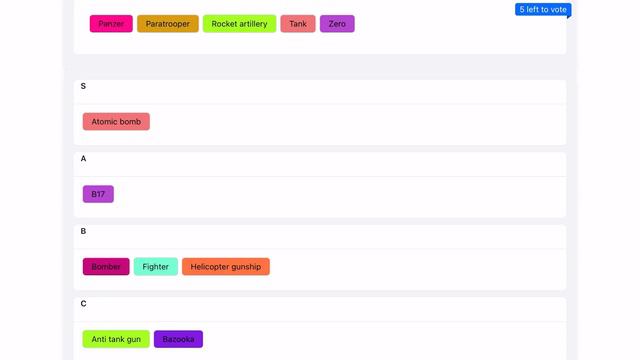The height and width of the screenshot is (360, 640).
Task: Select Atomic bomb in tier S
Action: pos(116,122)
